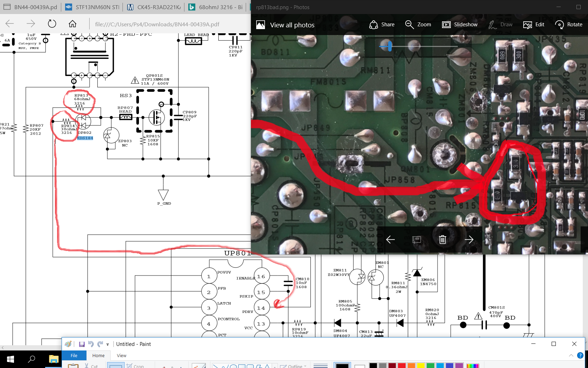The width and height of the screenshot is (588, 368).
Task: Switch to the View tab in Paint
Action: point(121,355)
